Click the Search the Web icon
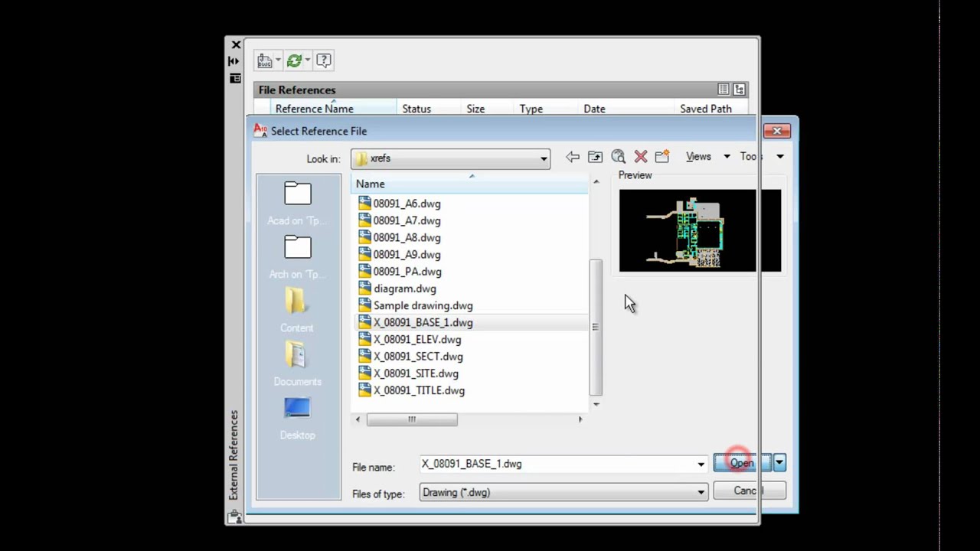Viewport: 980px width, 551px height. (618, 157)
